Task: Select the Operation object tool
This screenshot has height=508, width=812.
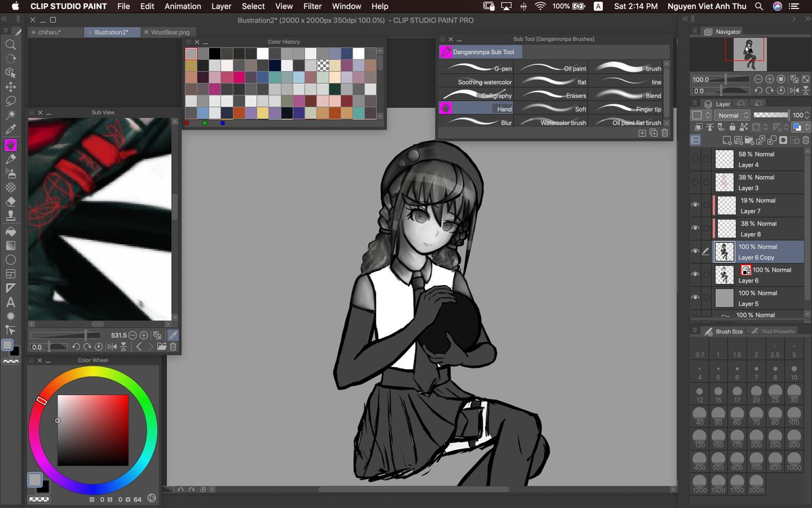Action: pos(11,72)
